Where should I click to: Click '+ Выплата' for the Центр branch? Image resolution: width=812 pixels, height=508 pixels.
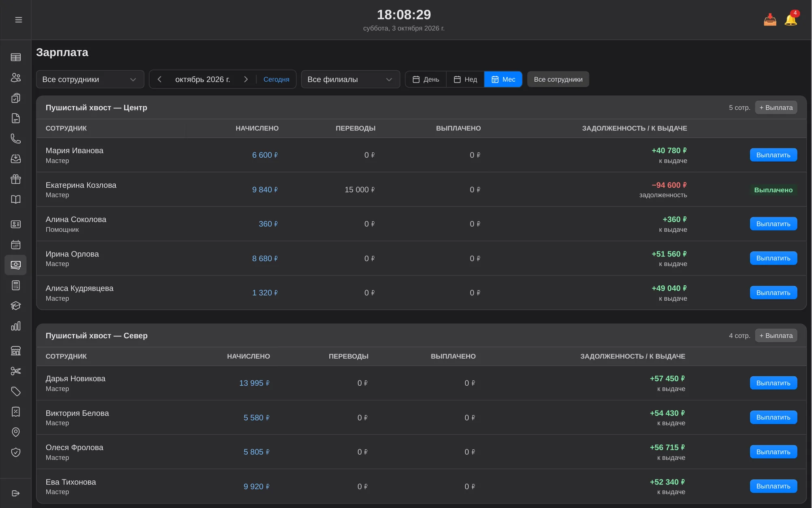click(776, 108)
